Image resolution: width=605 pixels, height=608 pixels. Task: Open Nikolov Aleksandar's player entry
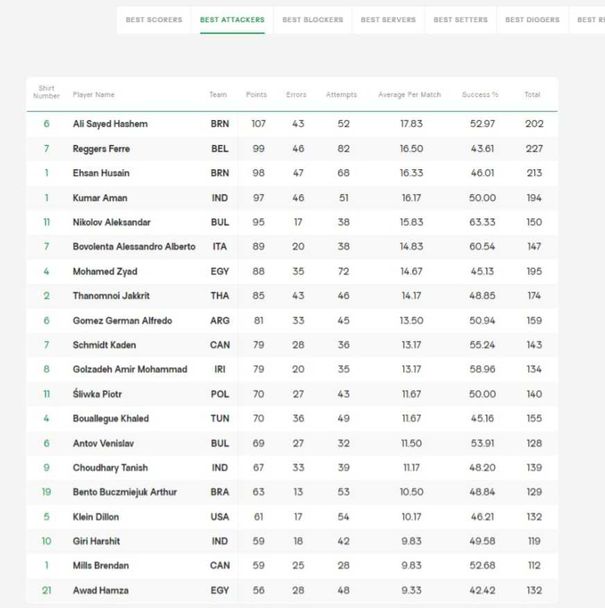(111, 222)
